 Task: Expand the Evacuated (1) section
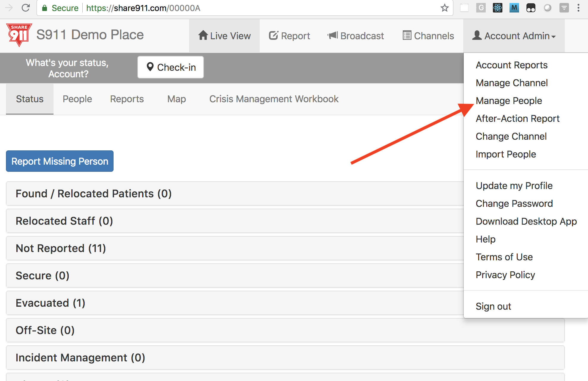235,303
